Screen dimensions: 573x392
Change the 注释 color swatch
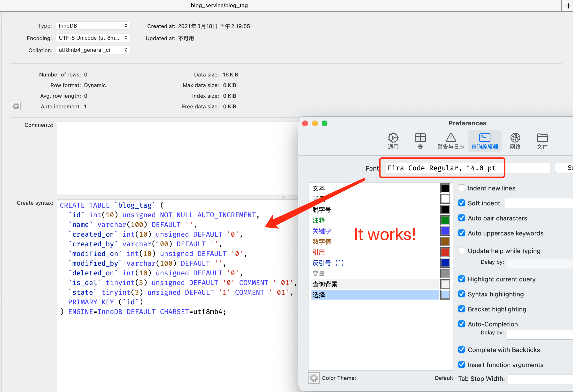click(x=445, y=220)
